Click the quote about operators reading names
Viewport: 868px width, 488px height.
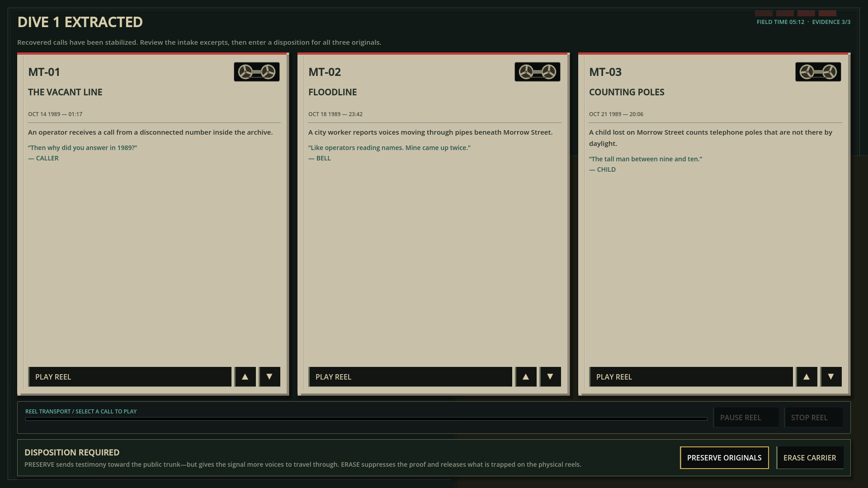click(390, 148)
